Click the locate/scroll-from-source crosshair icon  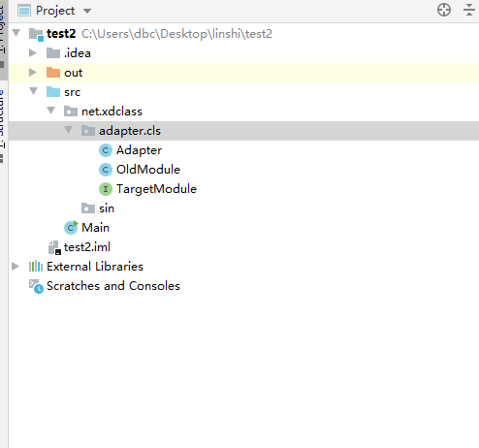[444, 10]
